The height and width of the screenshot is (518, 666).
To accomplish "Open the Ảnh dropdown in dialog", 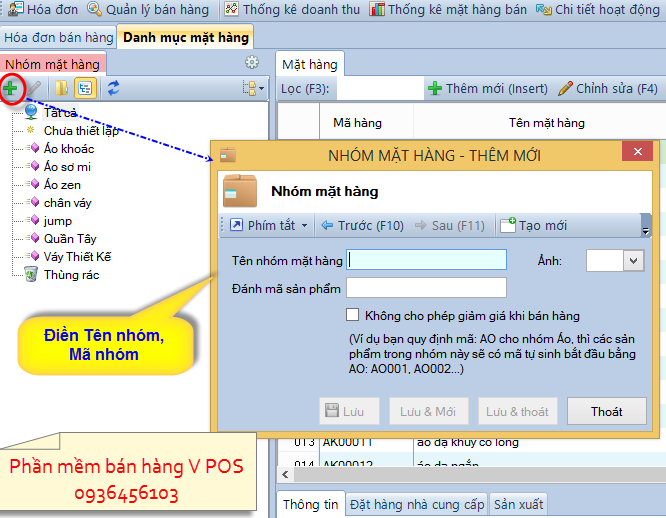I will coord(632,260).
